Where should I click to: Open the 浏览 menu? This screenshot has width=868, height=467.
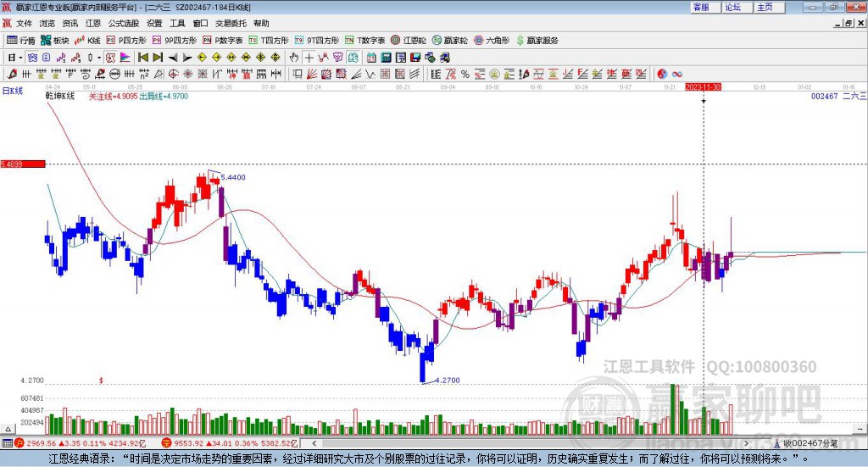(47, 23)
